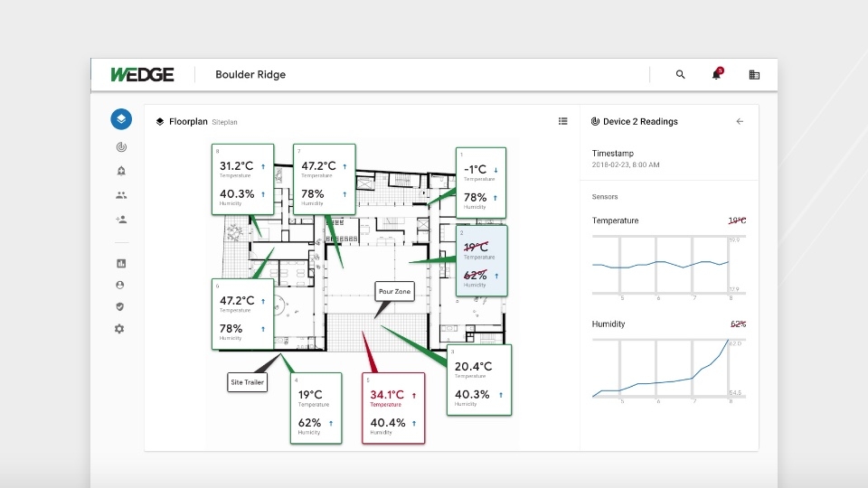The height and width of the screenshot is (488, 868).
Task: Select device 1 card showing -1°C
Action: click(481, 183)
